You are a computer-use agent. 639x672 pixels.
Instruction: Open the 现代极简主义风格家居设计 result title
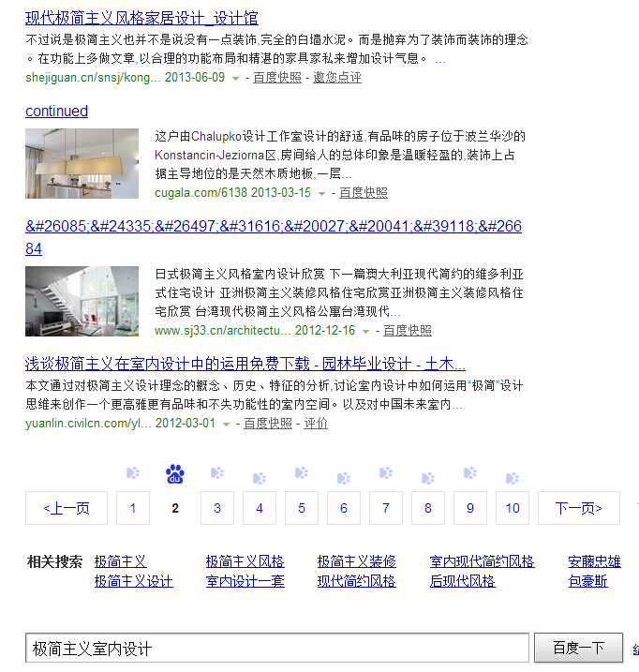(x=141, y=18)
